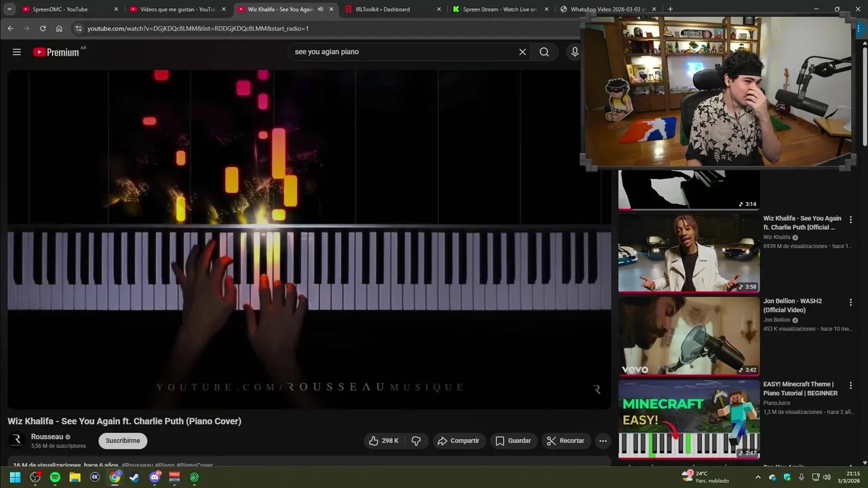The height and width of the screenshot is (488, 868).
Task: Open File Explorer from the taskbar
Action: [x=75, y=477]
